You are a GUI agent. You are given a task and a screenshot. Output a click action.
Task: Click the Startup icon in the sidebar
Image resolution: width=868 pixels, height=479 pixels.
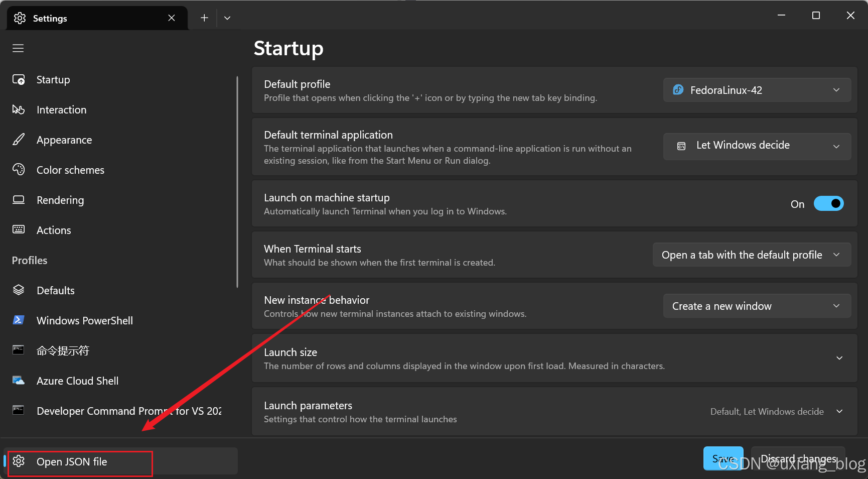[x=19, y=80]
